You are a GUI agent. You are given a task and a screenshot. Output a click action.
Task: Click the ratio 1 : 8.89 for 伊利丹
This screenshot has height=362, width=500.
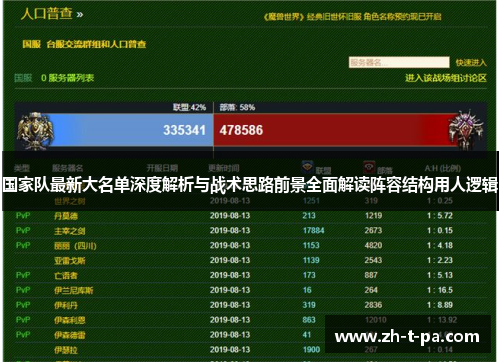tap(440, 305)
